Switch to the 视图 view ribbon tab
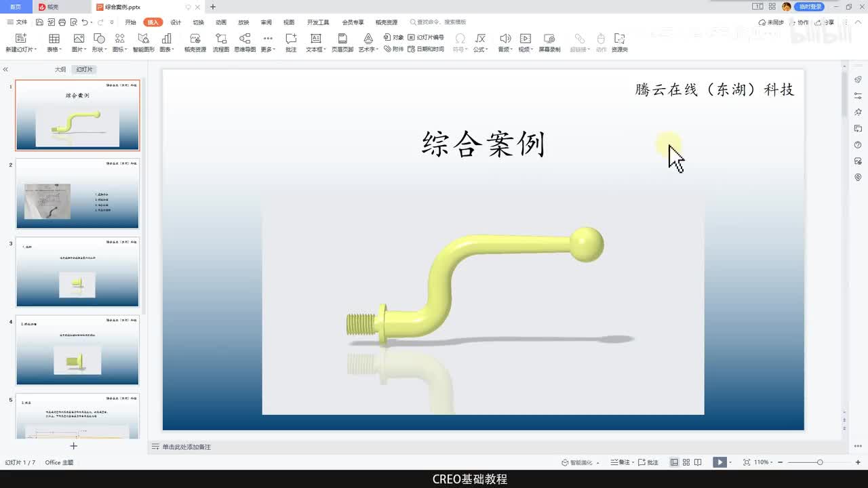The image size is (868, 488). click(289, 22)
